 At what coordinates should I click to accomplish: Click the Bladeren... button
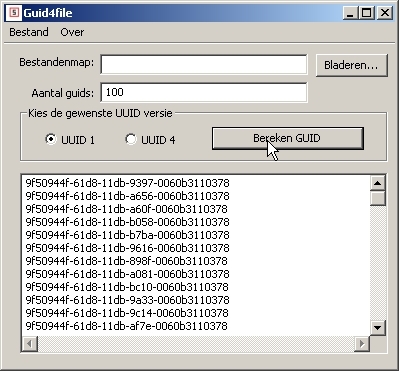coord(351,65)
